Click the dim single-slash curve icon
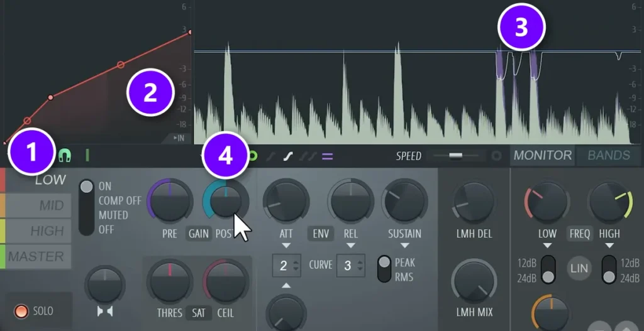This screenshot has width=644, height=331. click(272, 156)
